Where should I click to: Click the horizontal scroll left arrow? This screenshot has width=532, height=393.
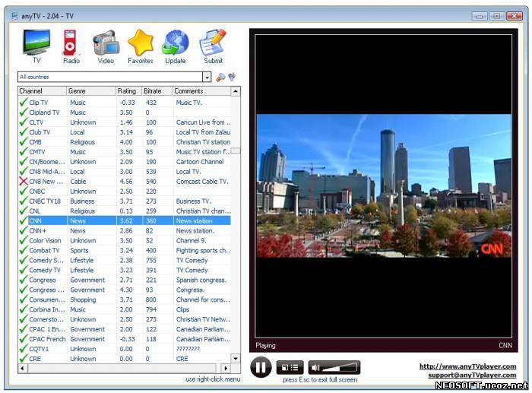coord(22,368)
